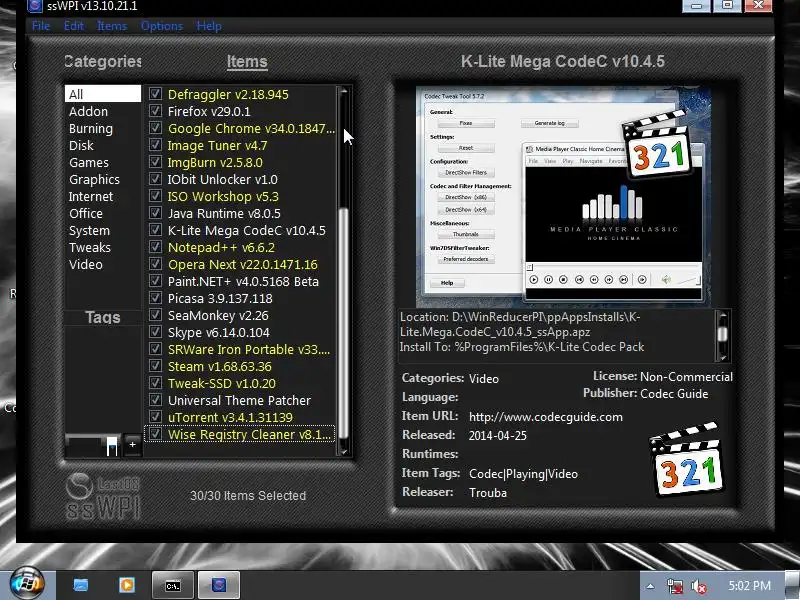
Task: Click the ssWPI taskbar button
Action: 218,585
